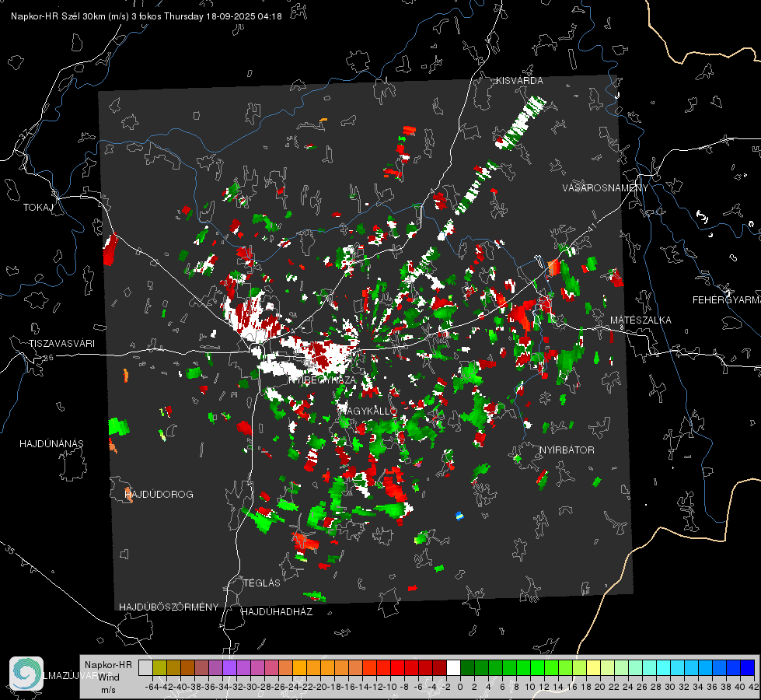Select the KISVARDA city label
The width and height of the screenshot is (761, 700).
520,81
